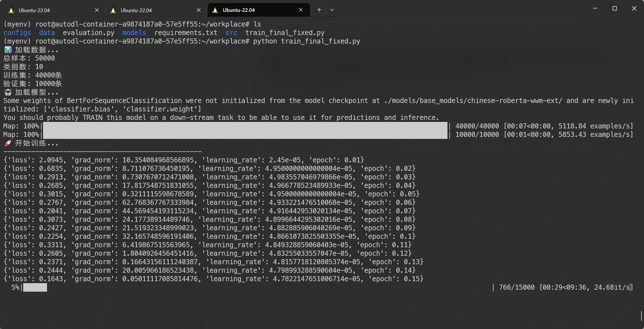Screen dimensions: 644x329
Task: Click the bar chart emoji beside 加载数据
Action: pyautogui.click(x=8, y=50)
